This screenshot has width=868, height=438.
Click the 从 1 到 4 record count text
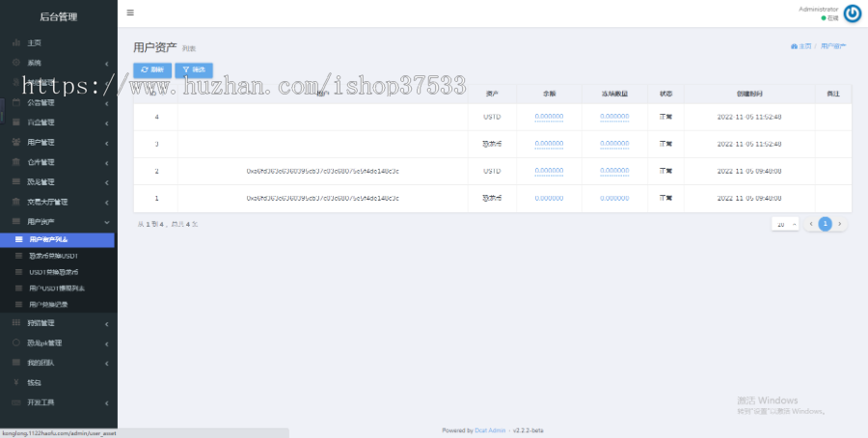point(168,224)
